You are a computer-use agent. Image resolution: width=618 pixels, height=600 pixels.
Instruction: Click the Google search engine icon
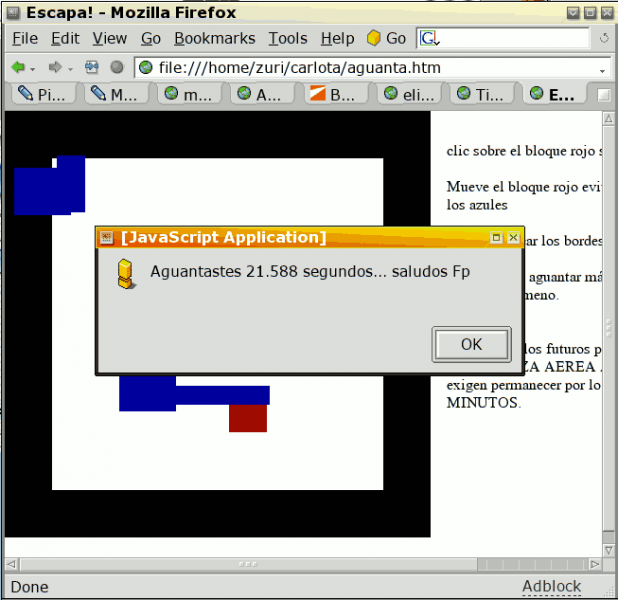point(429,39)
